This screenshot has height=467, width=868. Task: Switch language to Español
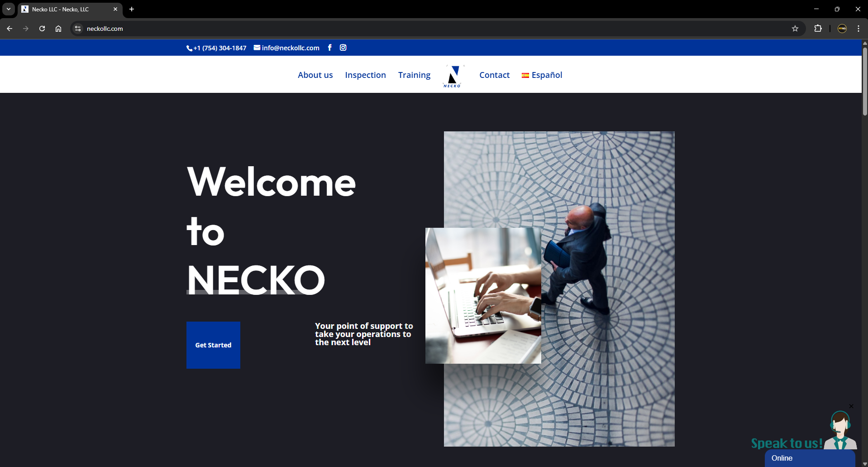(x=542, y=75)
